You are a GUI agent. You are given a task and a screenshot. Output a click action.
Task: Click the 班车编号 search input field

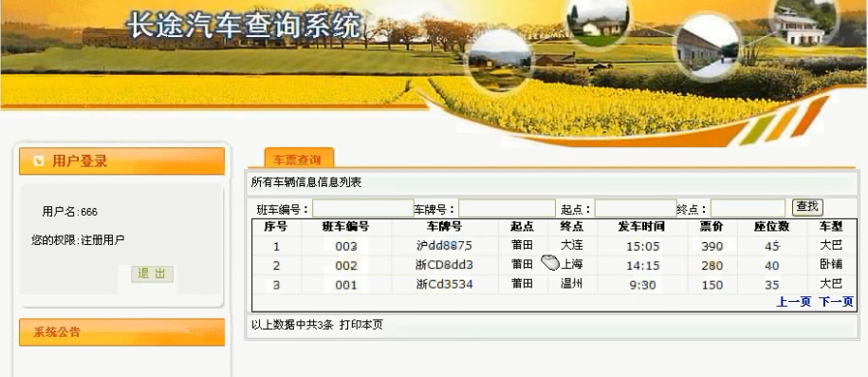tap(363, 209)
